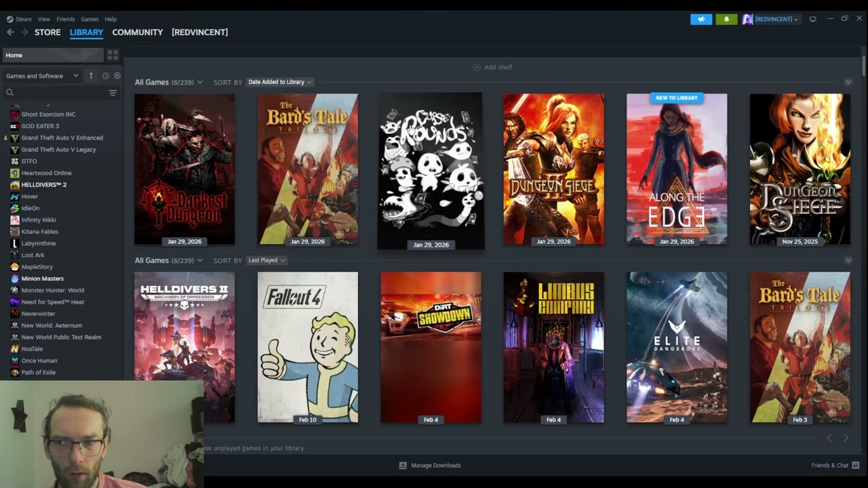Go forward with the right arrow
Image resolution: width=868 pixels, height=488 pixels.
point(24,32)
